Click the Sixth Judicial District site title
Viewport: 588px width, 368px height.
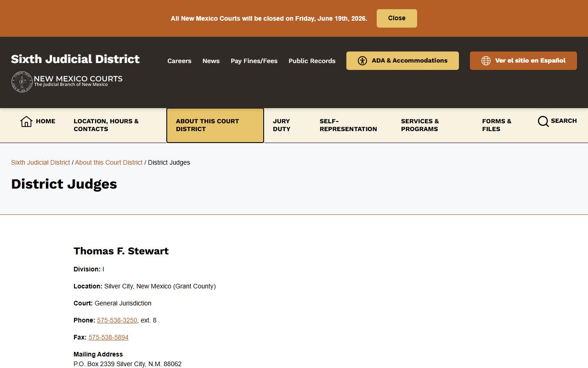[x=75, y=59]
